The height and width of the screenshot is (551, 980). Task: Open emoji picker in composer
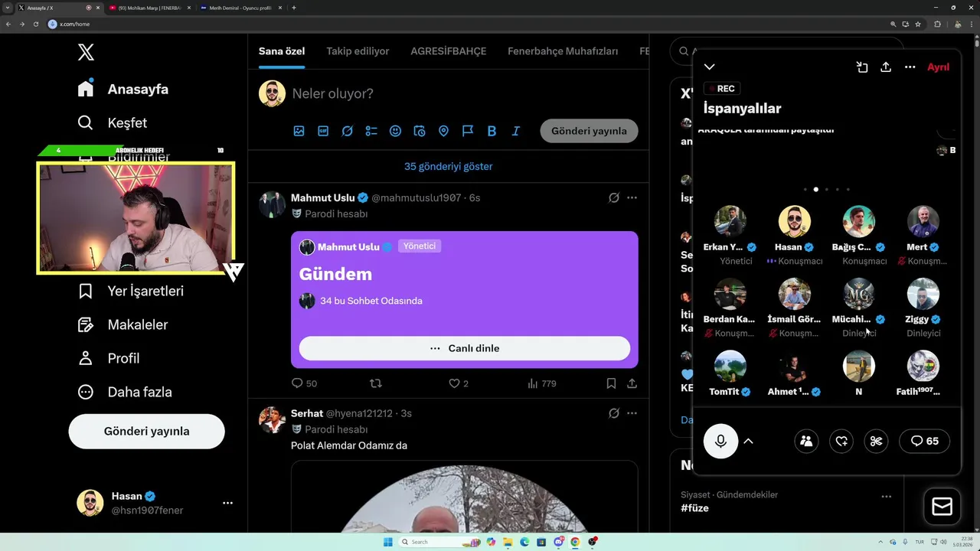395,131
